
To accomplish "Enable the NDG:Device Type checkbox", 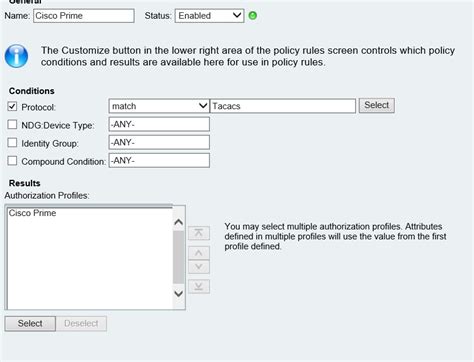I will coord(12,125).
